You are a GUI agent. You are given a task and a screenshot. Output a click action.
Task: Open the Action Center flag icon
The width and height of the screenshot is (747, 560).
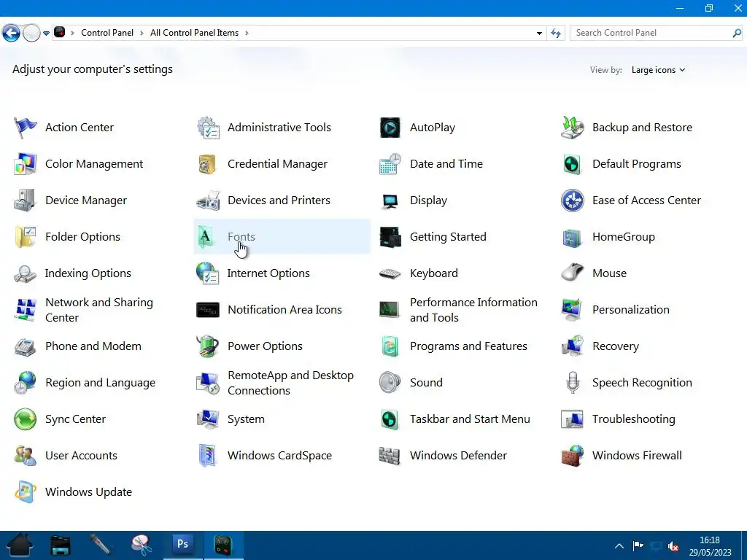point(25,128)
